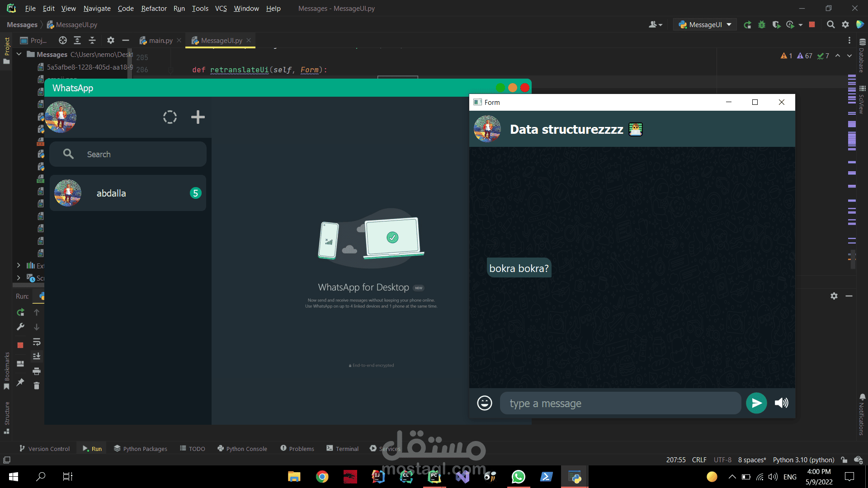
Task: Clear the Run panel output with the trash icon
Action: point(37,385)
